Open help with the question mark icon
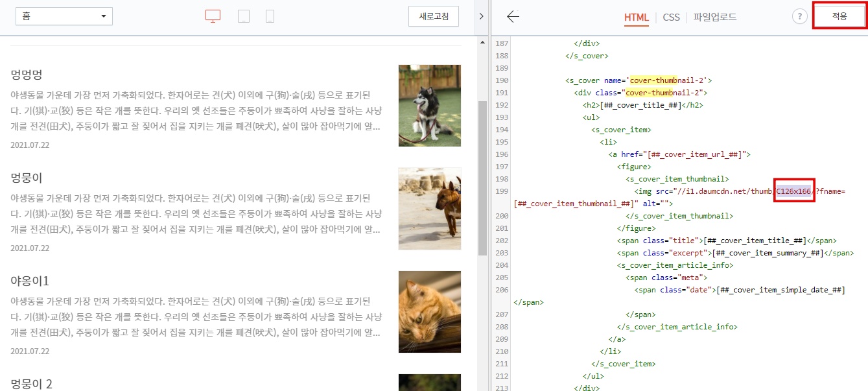The width and height of the screenshot is (868, 391). click(800, 17)
